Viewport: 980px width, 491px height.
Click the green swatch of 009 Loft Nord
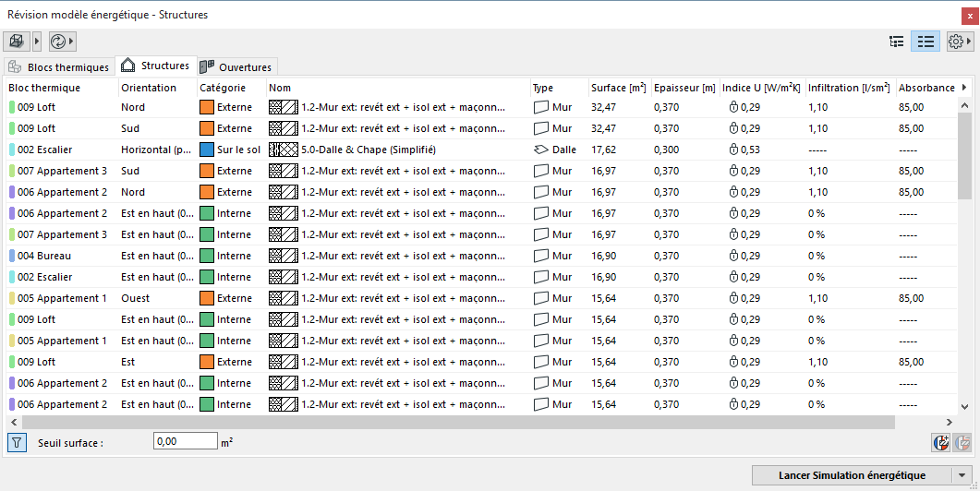click(12, 107)
